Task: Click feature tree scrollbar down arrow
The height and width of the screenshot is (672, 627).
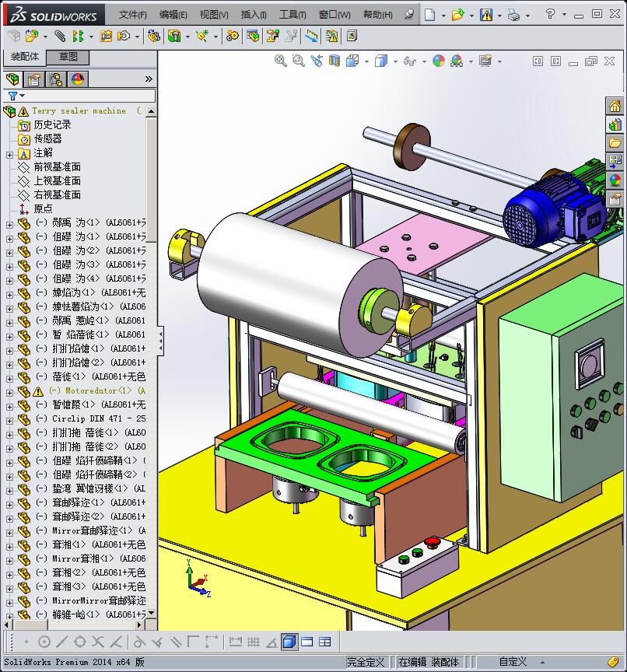Action: pyautogui.click(x=151, y=614)
